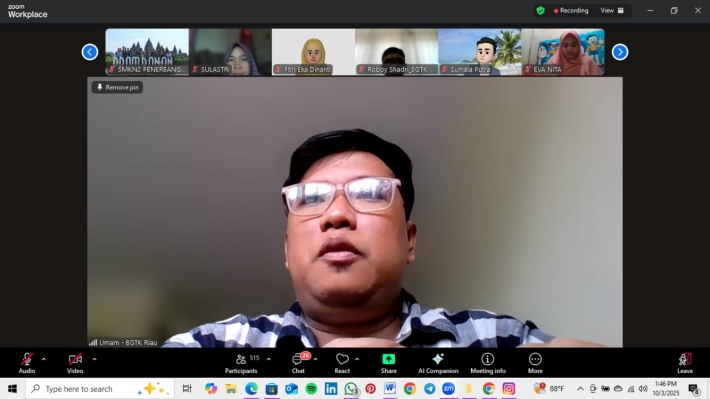710x399 pixels.
Task: Go to next participant thumbnails
Action: [620, 52]
